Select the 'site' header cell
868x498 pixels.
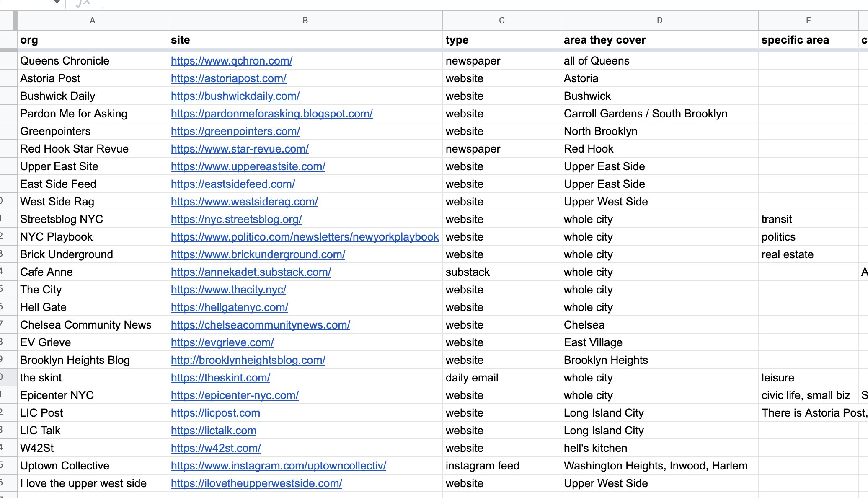coord(305,40)
